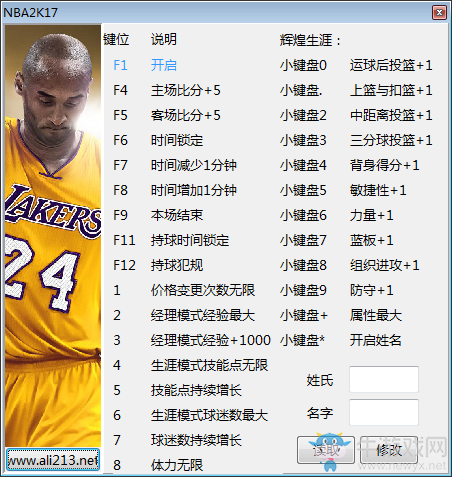This screenshot has width=452, height=477.
Task: Click the 技能点持续增长 entry
Action: (x=196, y=390)
